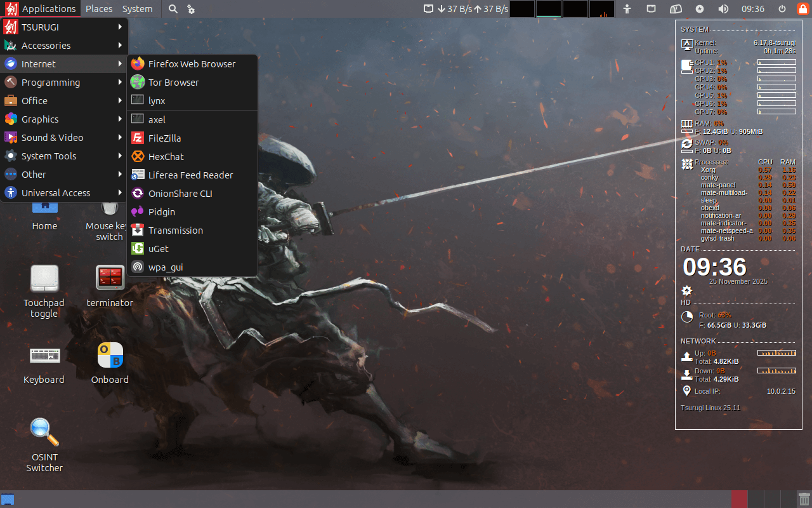This screenshot has height=508, width=812.
Task: Start FileZilla from the Internet submenu
Action: (x=164, y=138)
